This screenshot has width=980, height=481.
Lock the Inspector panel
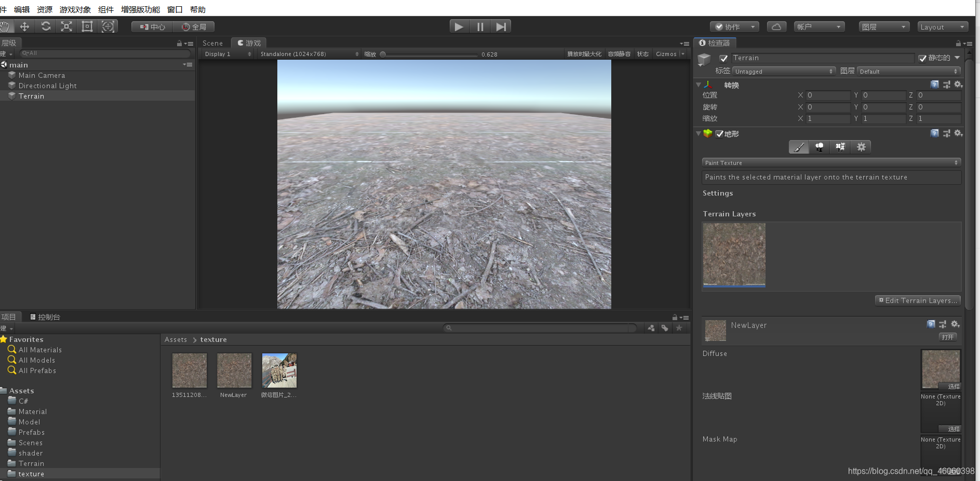tap(958, 43)
